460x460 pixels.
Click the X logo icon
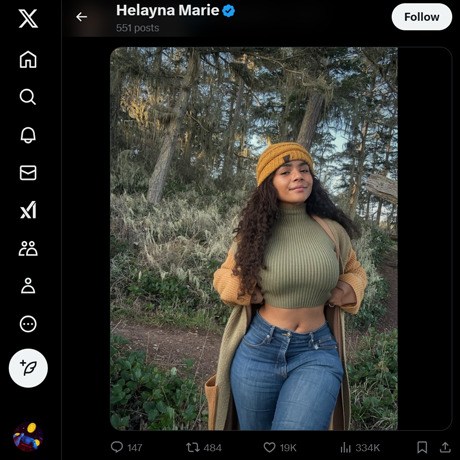(x=28, y=18)
